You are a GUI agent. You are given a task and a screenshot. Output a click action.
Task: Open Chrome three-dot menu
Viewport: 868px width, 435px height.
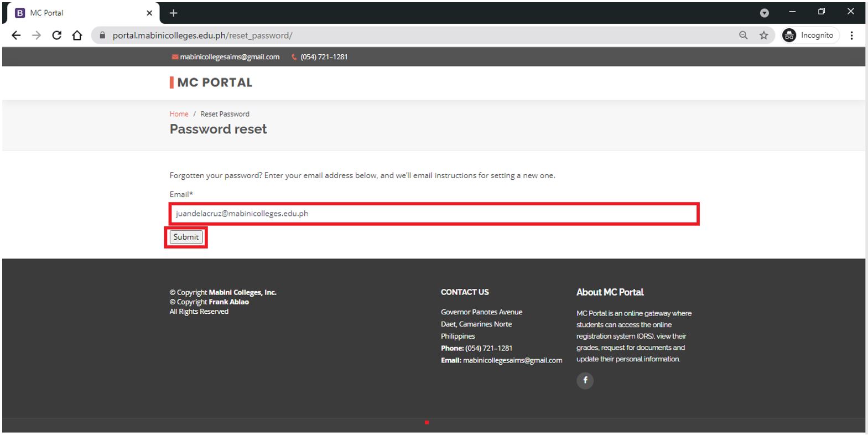click(851, 35)
